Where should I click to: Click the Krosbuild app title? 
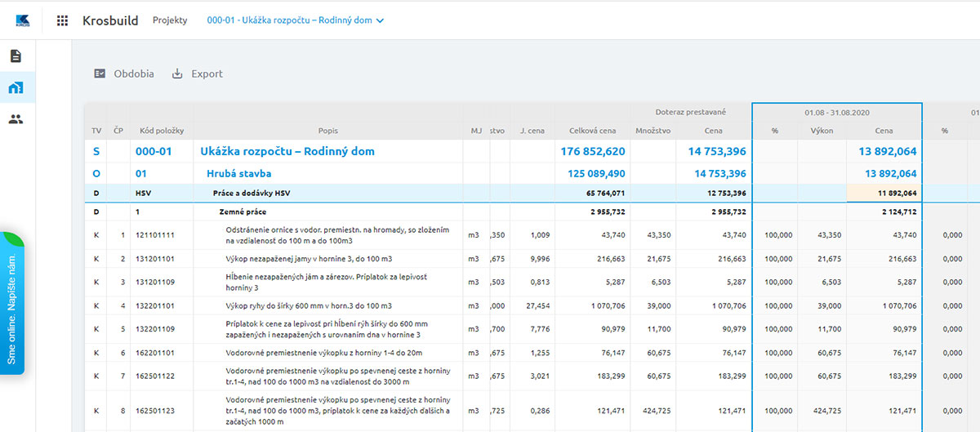[x=110, y=20]
